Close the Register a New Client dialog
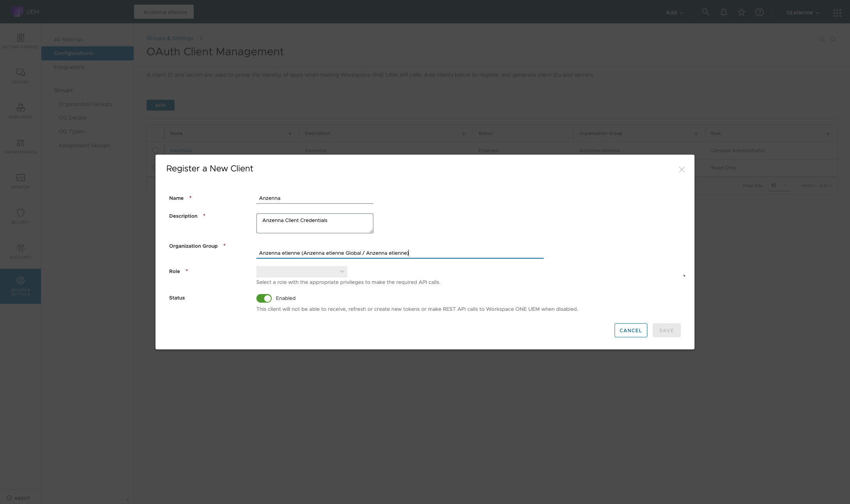This screenshot has width=850, height=504. click(681, 170)
